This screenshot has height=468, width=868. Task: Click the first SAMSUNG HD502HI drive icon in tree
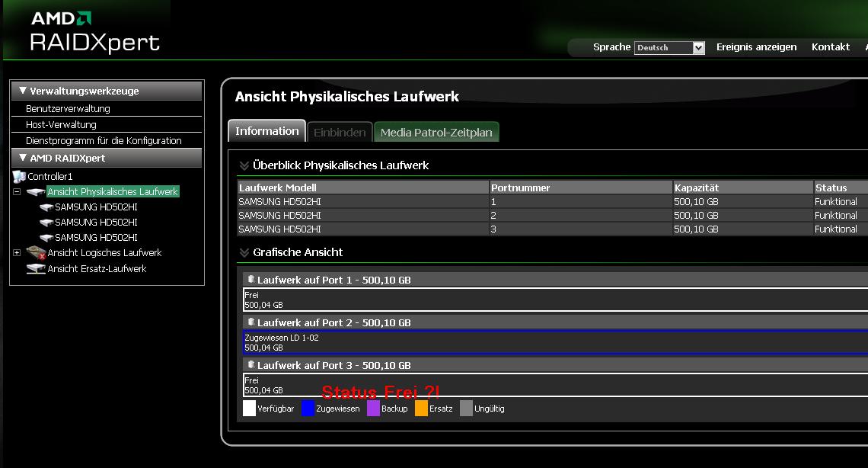pyautogui.click(x=46, y=207)
